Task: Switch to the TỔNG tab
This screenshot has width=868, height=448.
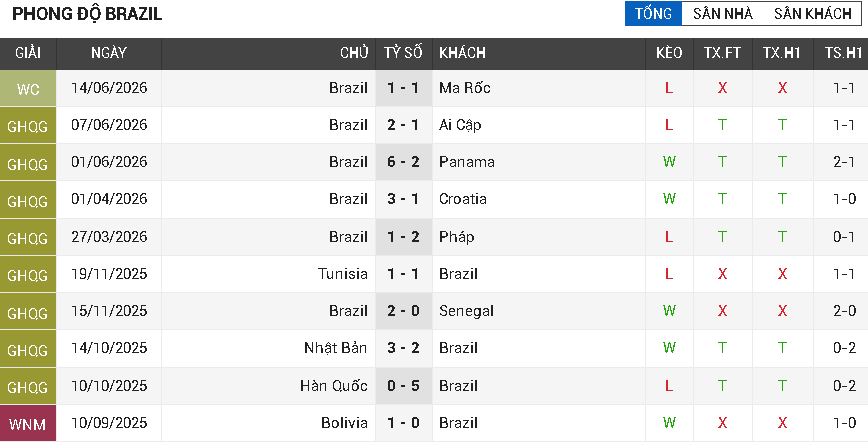Action: (x=653, y=13)
